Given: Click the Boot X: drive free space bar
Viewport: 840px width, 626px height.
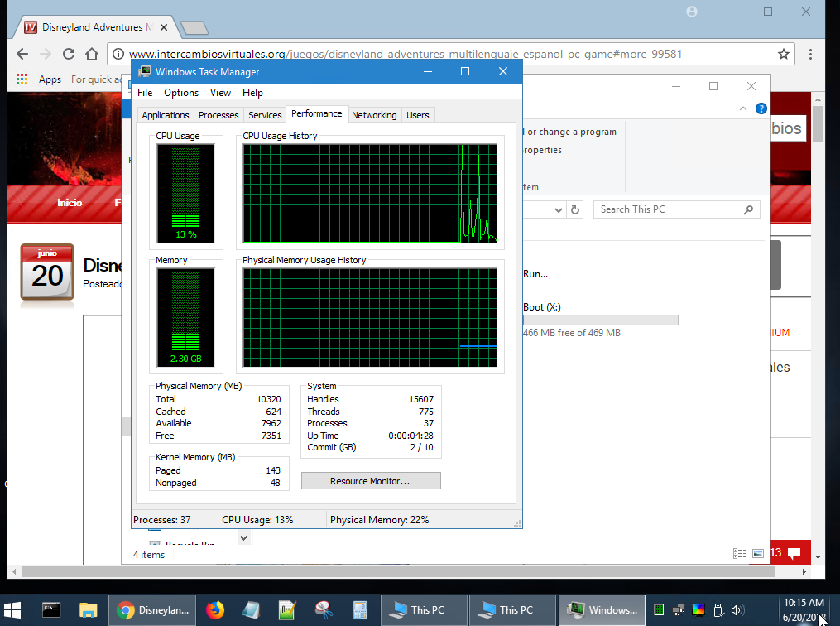Looking at the screenshot, I should point(600,319).
